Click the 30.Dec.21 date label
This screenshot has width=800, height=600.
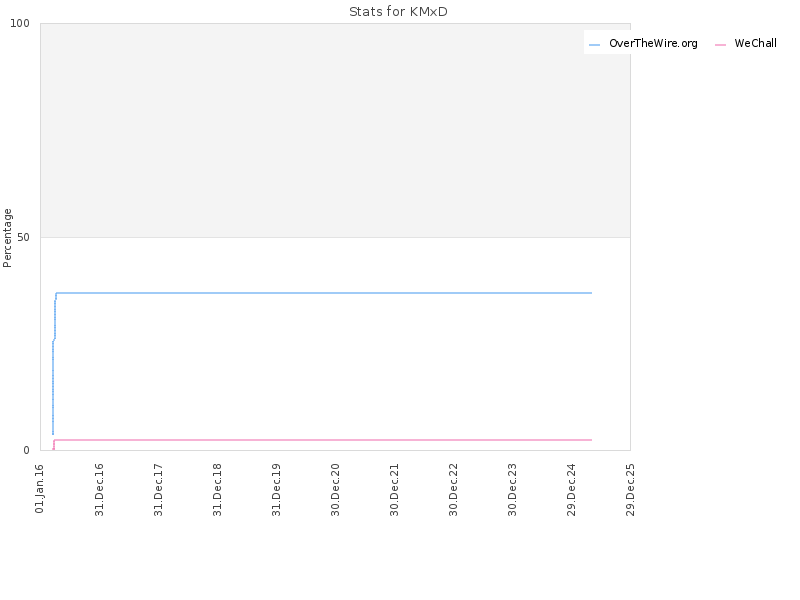coord(394,490)
